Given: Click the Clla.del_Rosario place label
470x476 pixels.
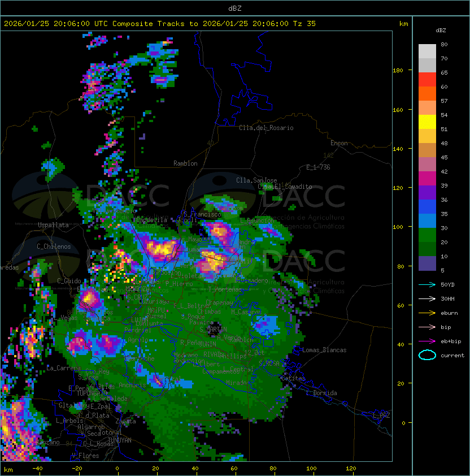Looking at the screenshot, I should pos(266,128).
